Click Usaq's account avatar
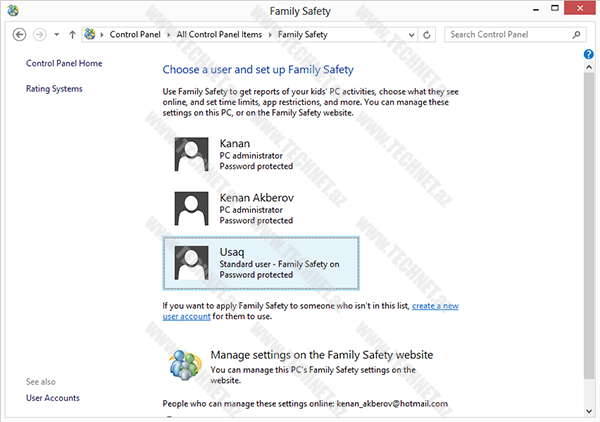This screenshot has width=600, height=422. pos(192,263)
